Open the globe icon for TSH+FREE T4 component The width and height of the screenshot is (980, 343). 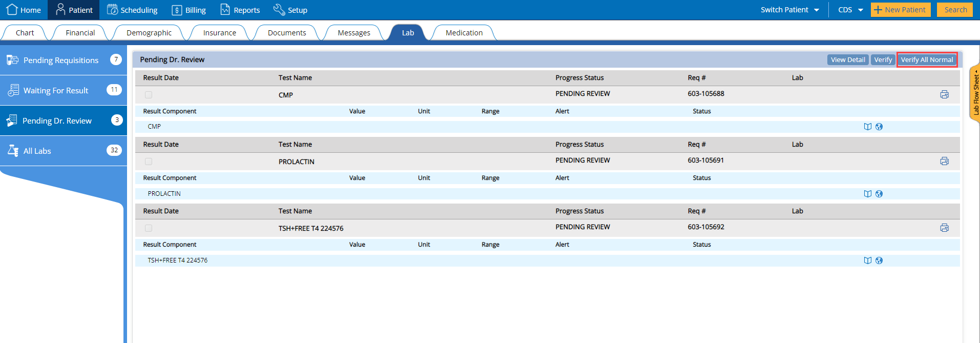click(879, 260)
